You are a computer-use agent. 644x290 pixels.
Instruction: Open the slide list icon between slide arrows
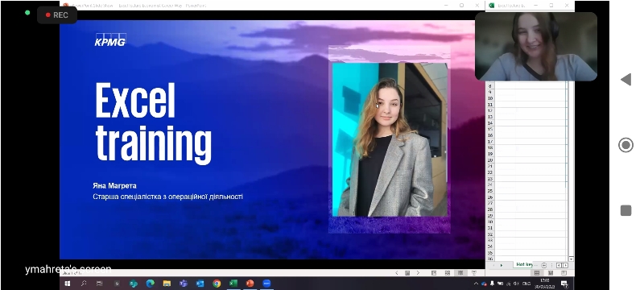pos(407,273)
